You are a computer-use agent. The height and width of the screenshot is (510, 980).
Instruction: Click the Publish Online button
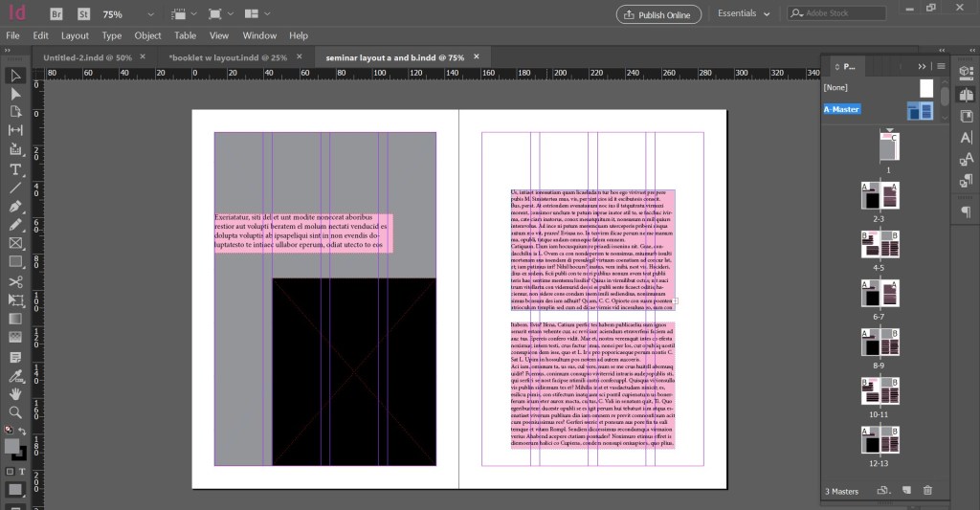coord(658,14)
